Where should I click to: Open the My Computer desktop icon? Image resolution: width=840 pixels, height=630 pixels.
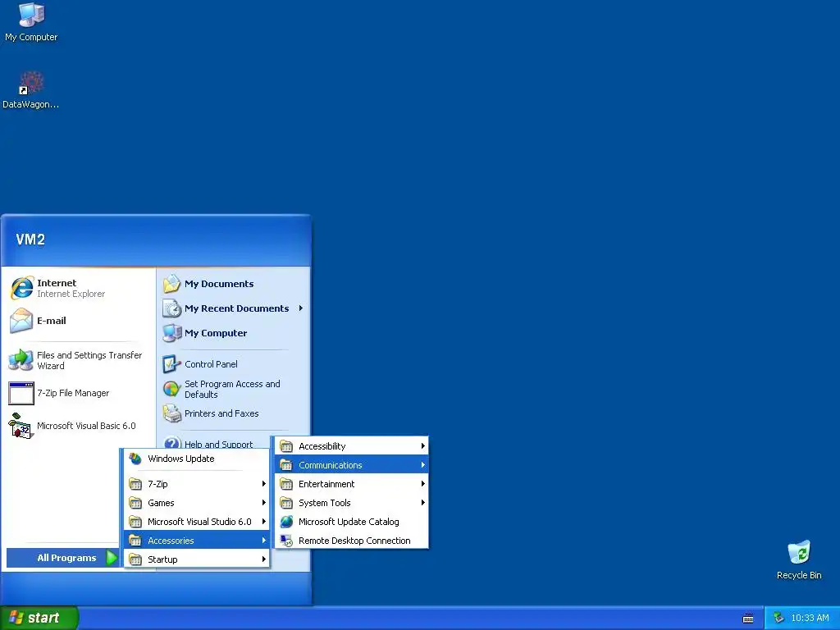point(31,15)
